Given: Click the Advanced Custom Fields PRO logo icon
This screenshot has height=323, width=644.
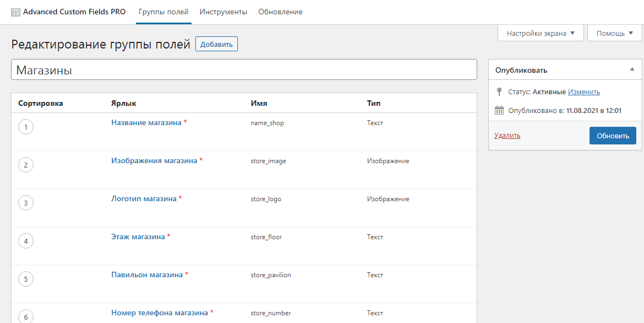Looking at the screenshot, I should point(15,12).
